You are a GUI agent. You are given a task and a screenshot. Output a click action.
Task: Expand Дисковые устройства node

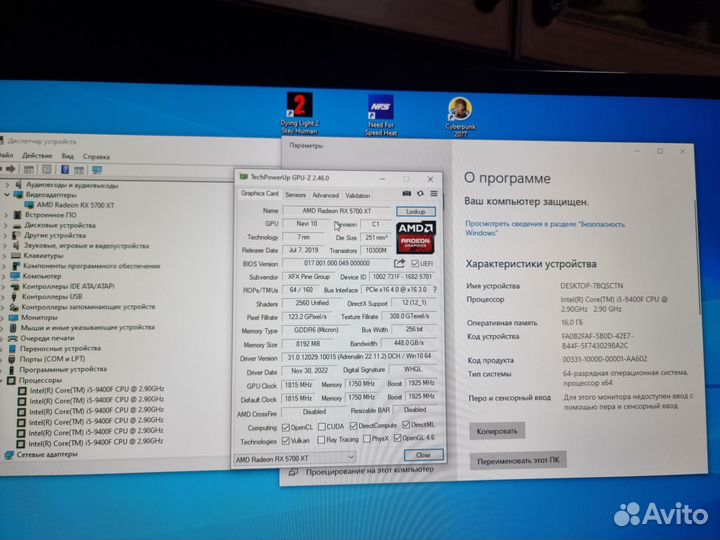point(6,225)
